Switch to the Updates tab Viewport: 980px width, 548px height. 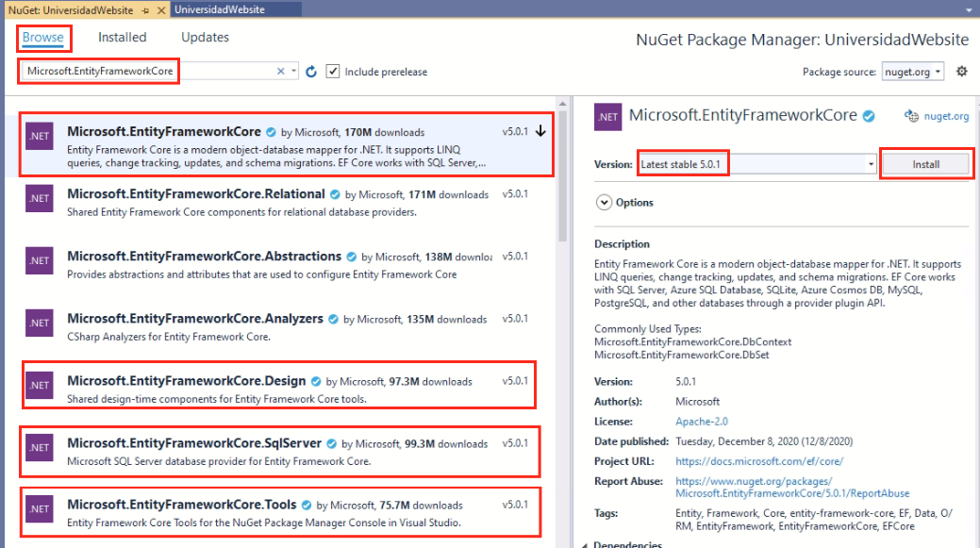point(204,37)
